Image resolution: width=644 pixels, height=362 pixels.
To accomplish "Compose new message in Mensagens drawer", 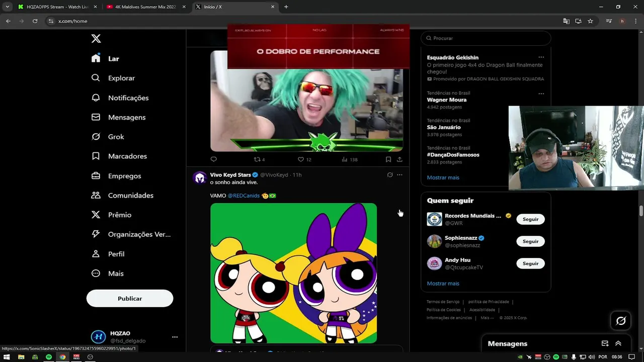I will 605,343.
